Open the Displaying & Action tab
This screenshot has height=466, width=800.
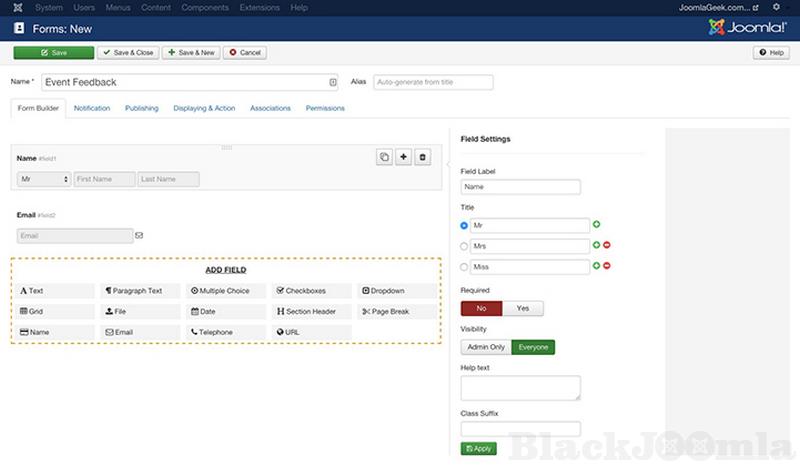[204, 108]
